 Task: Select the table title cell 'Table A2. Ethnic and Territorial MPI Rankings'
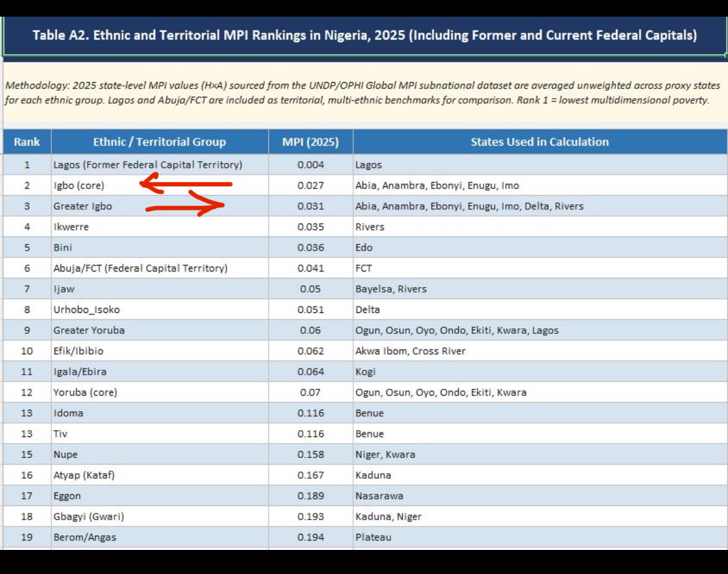click(364, 36)
